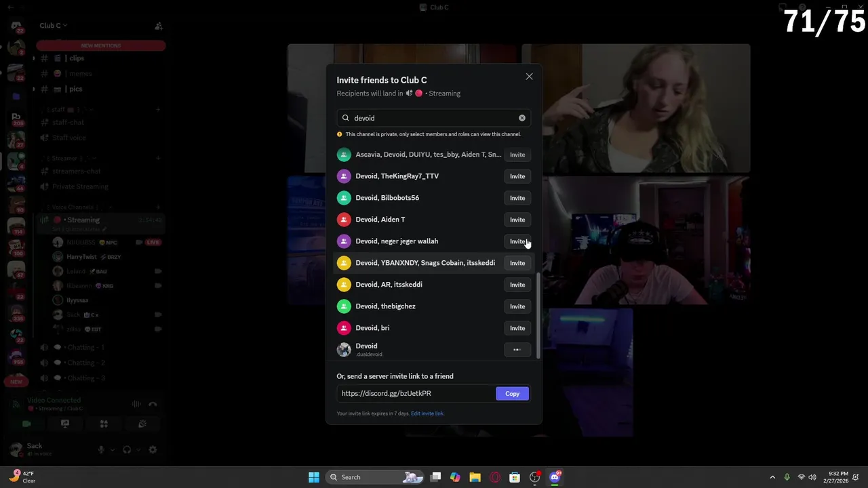Toggle the camera button in voice panel
The width and height of the screenshot is (868, 488).
26,424
